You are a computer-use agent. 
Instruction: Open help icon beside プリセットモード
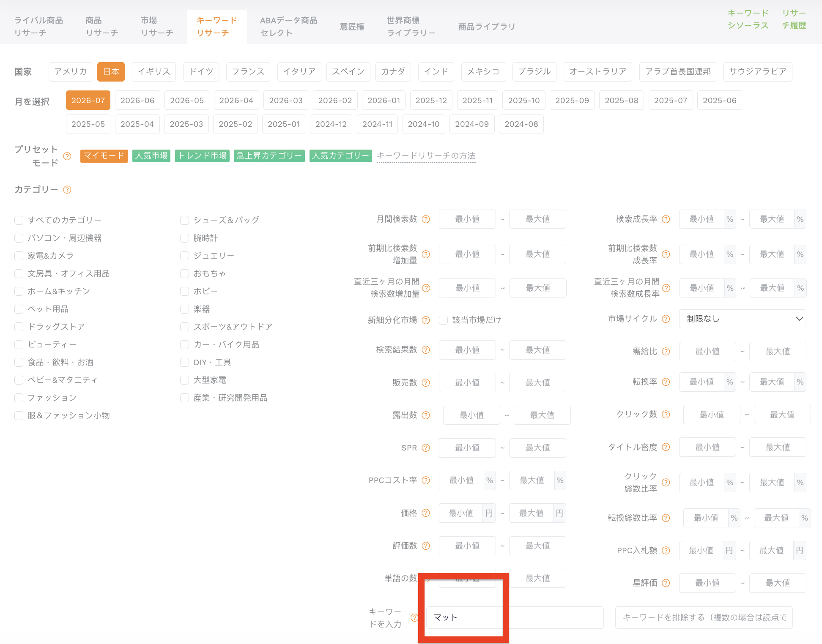67,156
